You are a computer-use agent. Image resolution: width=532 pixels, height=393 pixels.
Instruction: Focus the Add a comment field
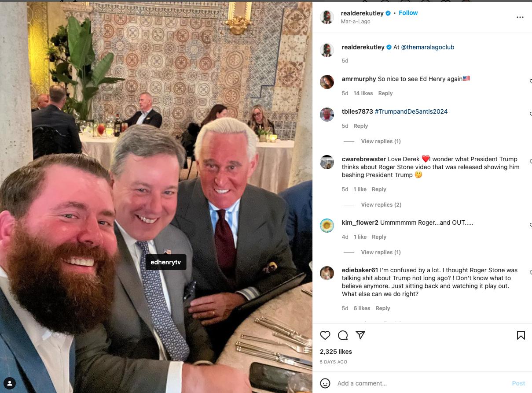pos(422,383)
